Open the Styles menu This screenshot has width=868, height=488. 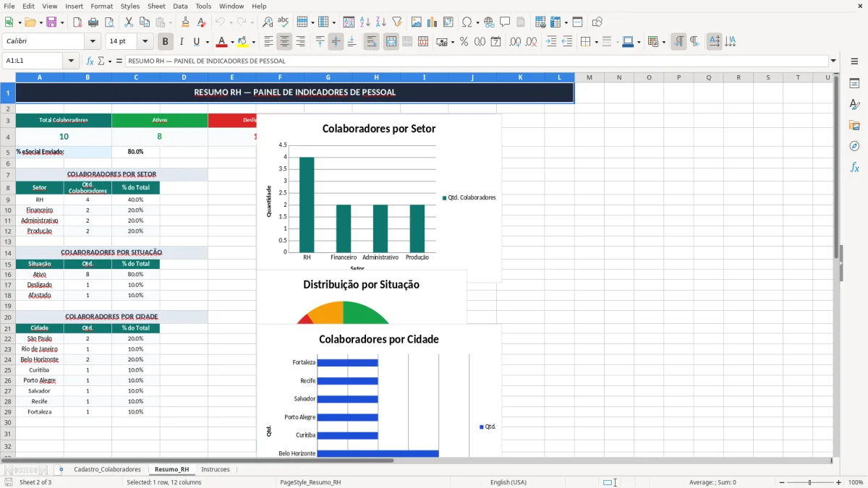coord(130,6)
